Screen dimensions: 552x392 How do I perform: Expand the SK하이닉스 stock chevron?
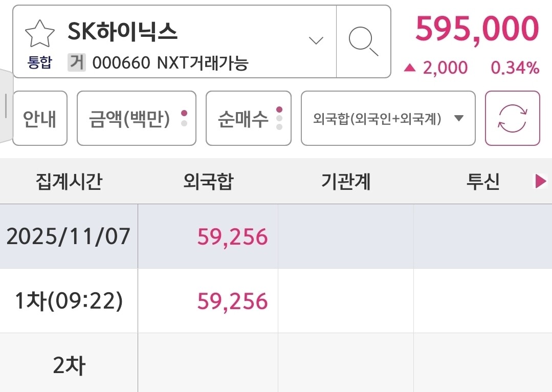(317, 40)
